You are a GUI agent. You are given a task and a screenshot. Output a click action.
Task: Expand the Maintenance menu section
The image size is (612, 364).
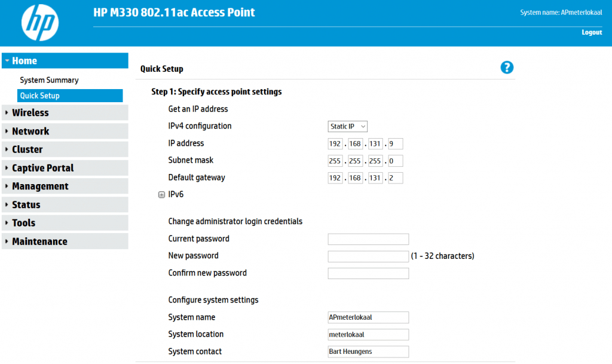click(65, 241)
